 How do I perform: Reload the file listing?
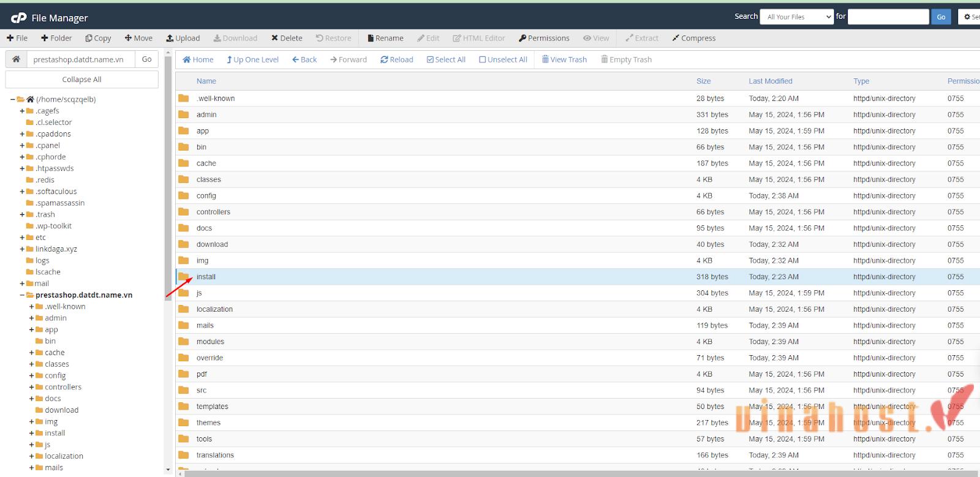396,59
